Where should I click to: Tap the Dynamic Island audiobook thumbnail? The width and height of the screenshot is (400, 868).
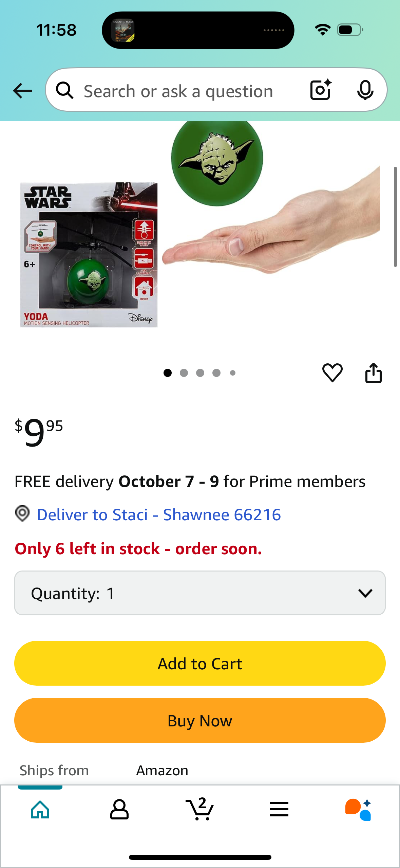123,30
